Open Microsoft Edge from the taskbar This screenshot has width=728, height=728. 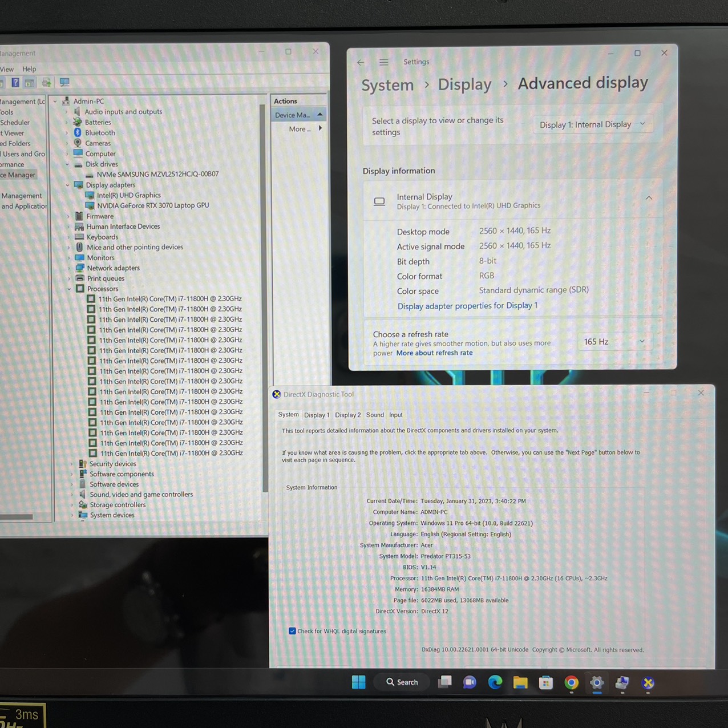(x=495, y=682)
